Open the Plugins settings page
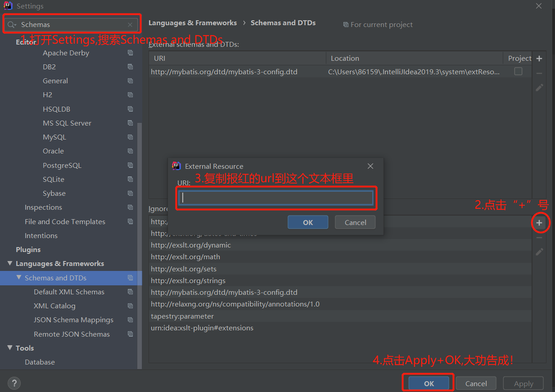 28,249
